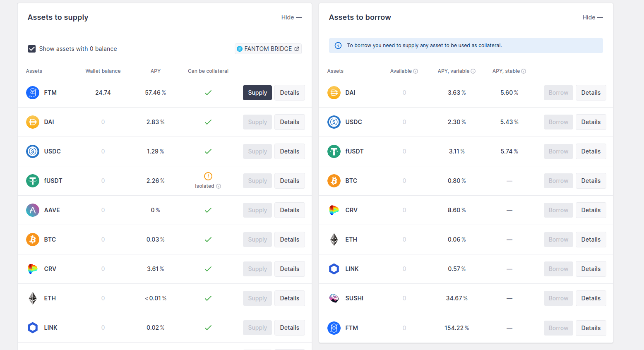The height and width of the screenshot is (350, 644).
Task: Open Details for AAVE supply row
Action: pos(290,210)
